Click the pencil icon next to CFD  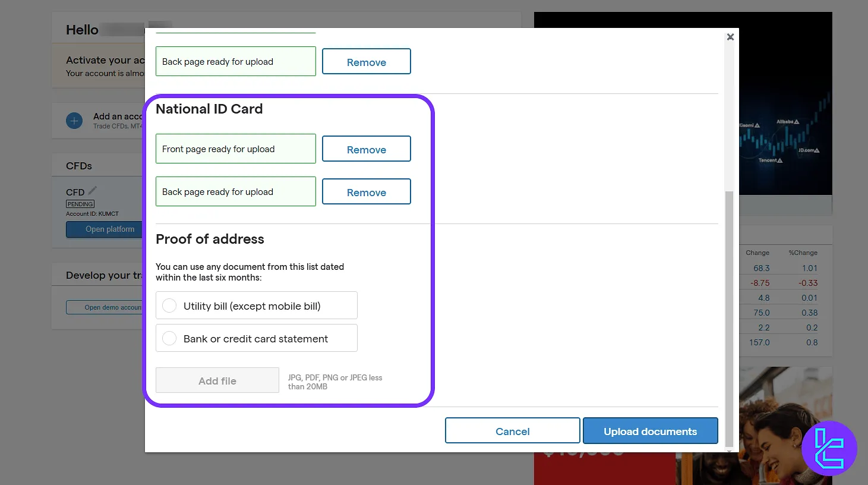(93, 189)
